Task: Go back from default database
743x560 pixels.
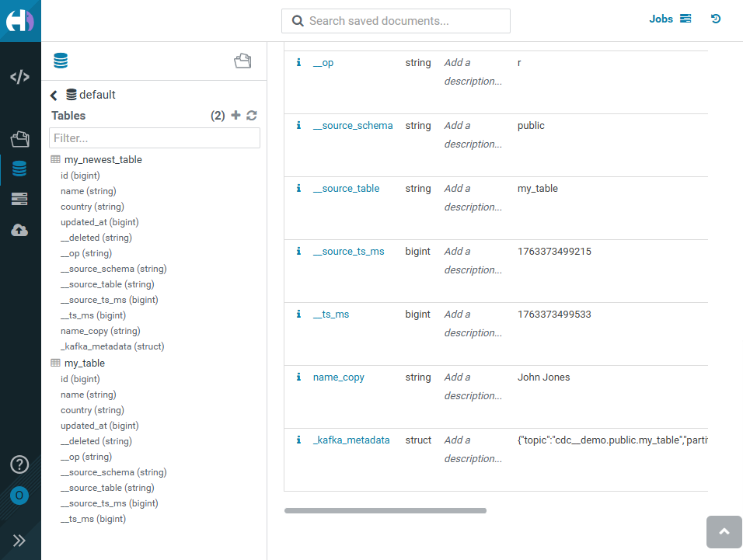Action: click(x=54, y=96)
